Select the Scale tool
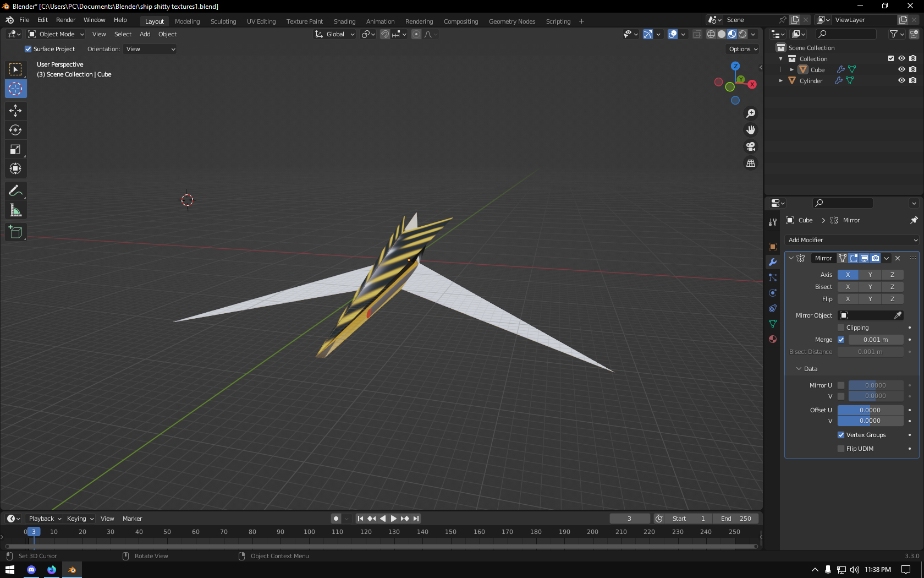924x578 pixels. pyautogui.click(x=15, y=149)
